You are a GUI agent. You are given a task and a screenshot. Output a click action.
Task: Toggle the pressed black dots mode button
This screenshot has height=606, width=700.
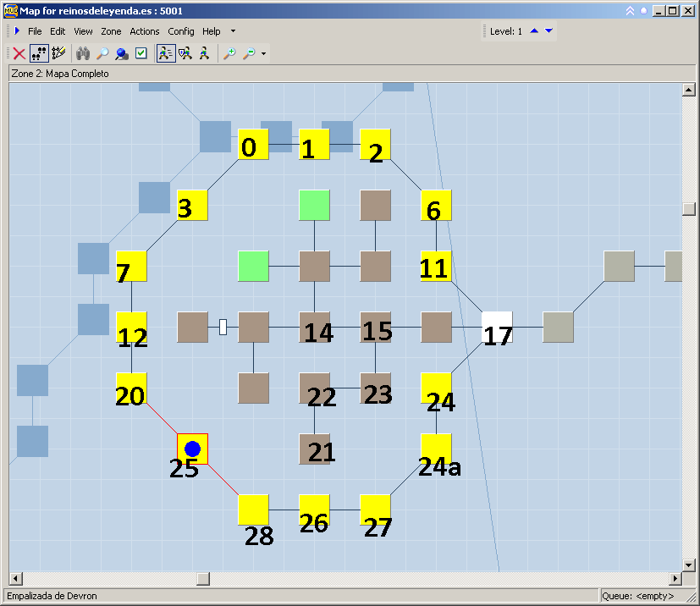coord(39,53)
